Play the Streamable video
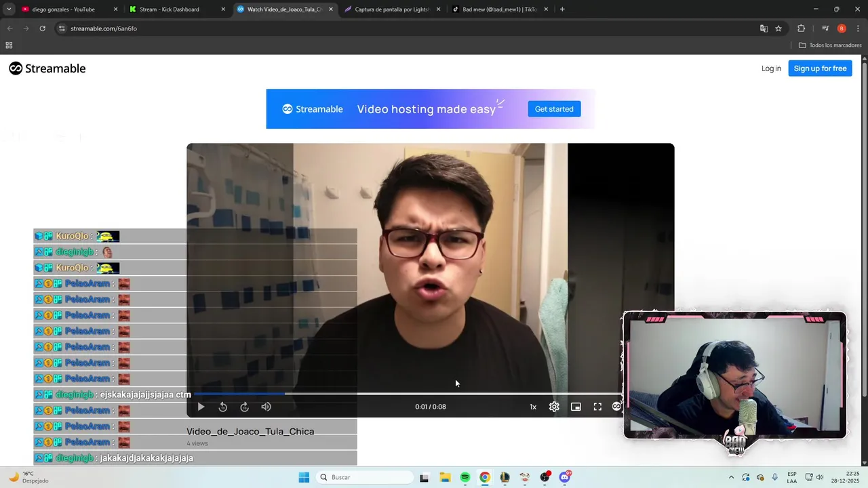 point(201,407)
